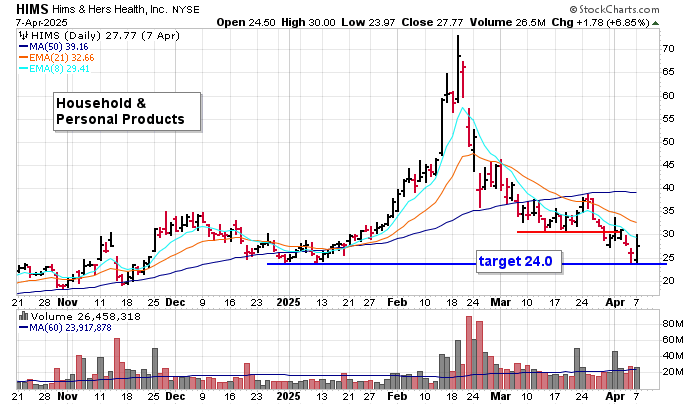Click the tallest red volume bar near Feb 24
The height and width of the screenshot is (405, 700).
pos(469,352)
